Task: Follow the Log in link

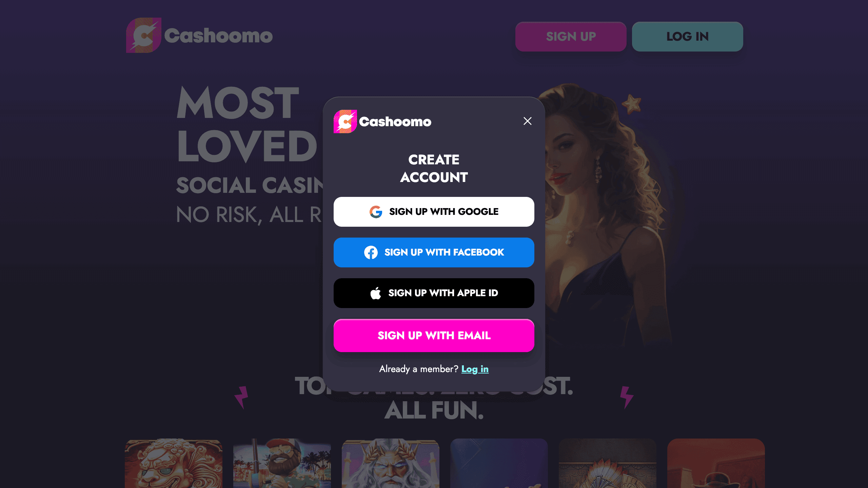Action: point(475,369)
